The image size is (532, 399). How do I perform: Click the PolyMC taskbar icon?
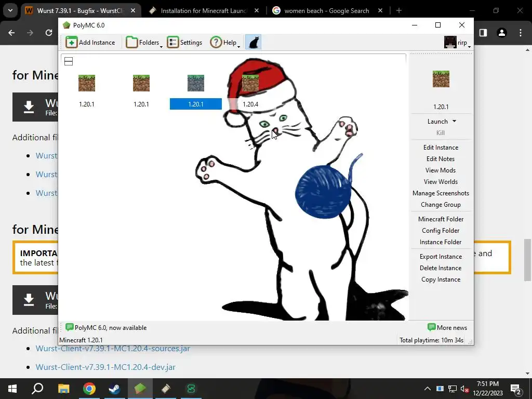[140, 389]
